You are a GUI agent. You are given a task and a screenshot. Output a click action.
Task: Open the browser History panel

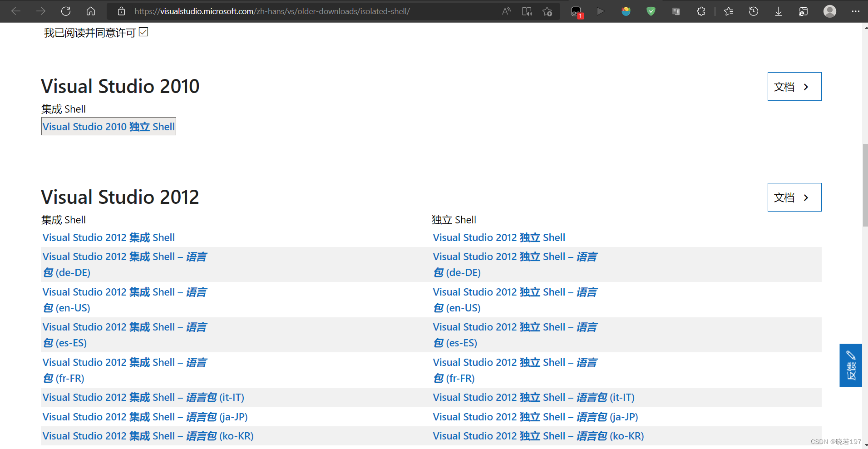pos(753,11)
